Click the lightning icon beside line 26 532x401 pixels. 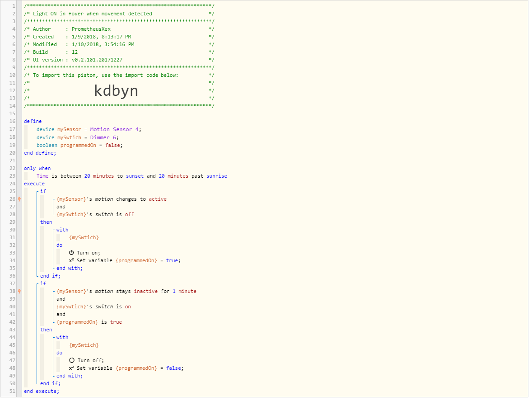19,199
